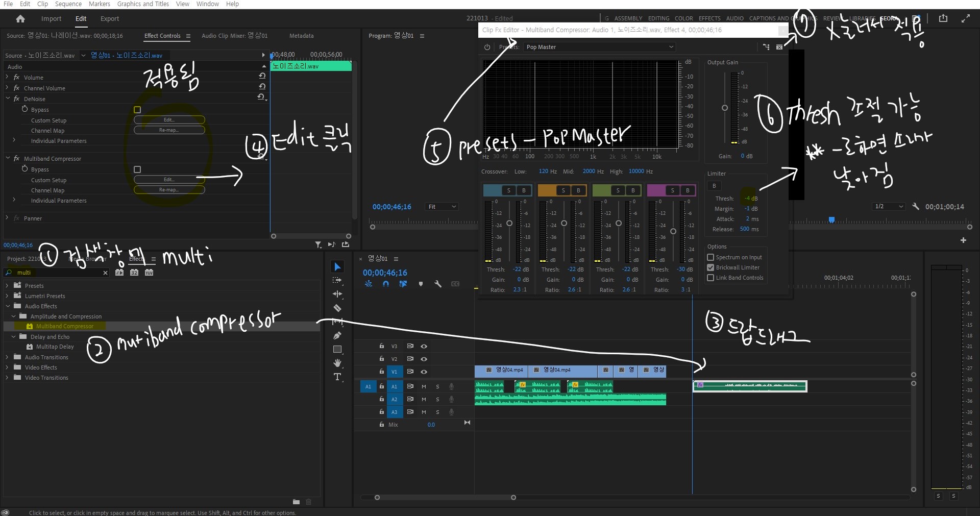Open Quick Export share icon
Image resolution: width=980 pixels, height=516 pixels.
tap(943, 18)
